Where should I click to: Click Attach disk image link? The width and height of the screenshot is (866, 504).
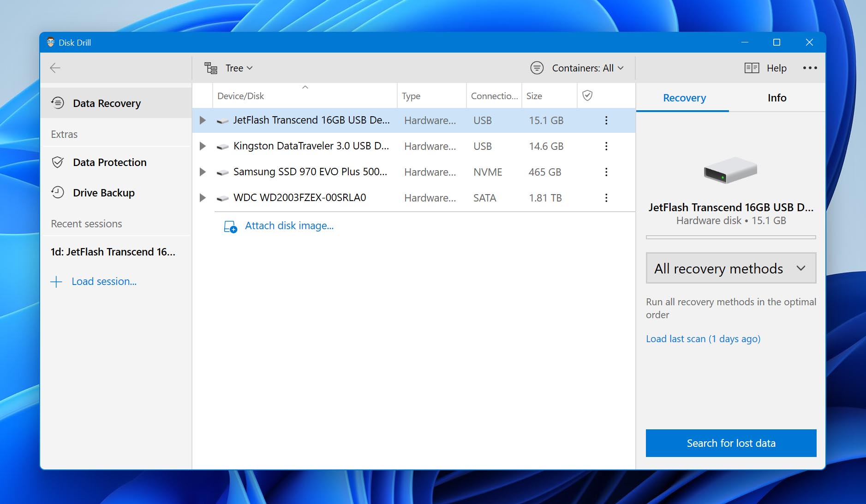289,225
